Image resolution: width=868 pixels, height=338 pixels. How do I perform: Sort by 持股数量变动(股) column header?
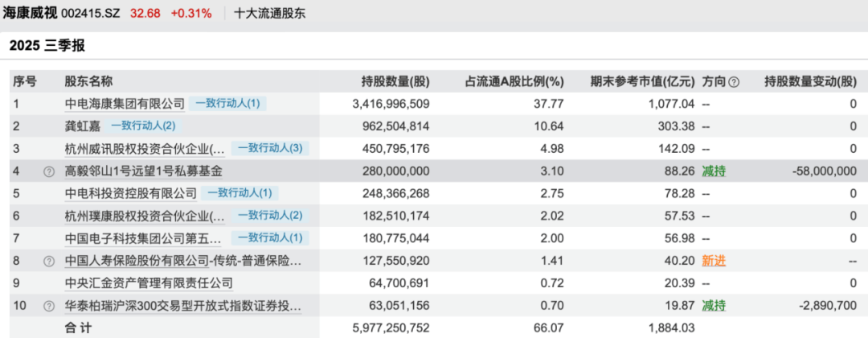click(810, 81)
